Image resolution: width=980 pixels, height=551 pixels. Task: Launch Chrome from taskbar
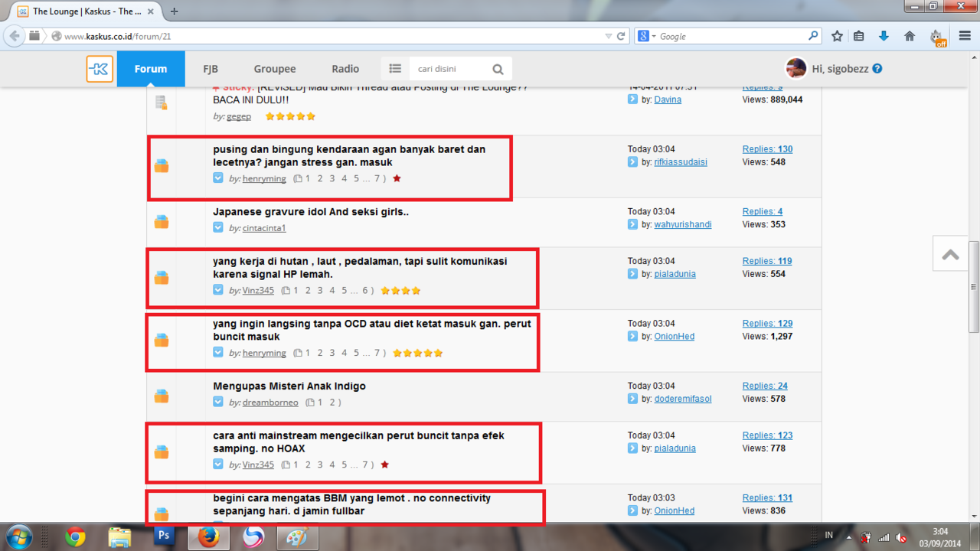coord(75,536)
